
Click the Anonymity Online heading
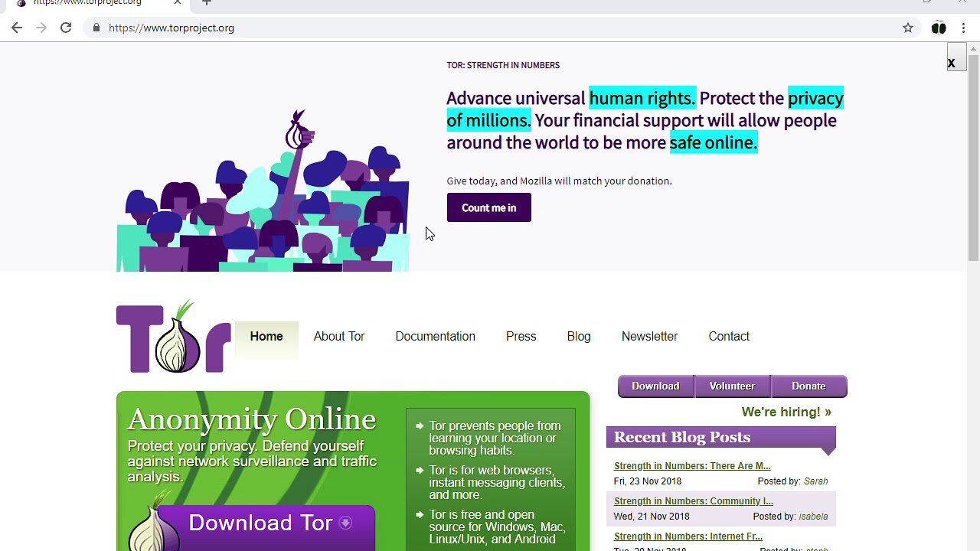[x=252, y=419]
